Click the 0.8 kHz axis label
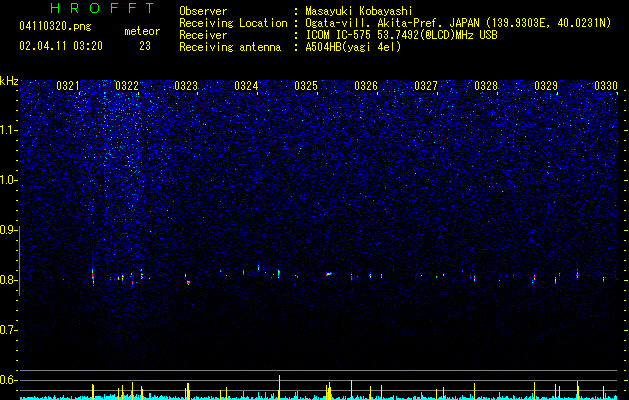 8,280
